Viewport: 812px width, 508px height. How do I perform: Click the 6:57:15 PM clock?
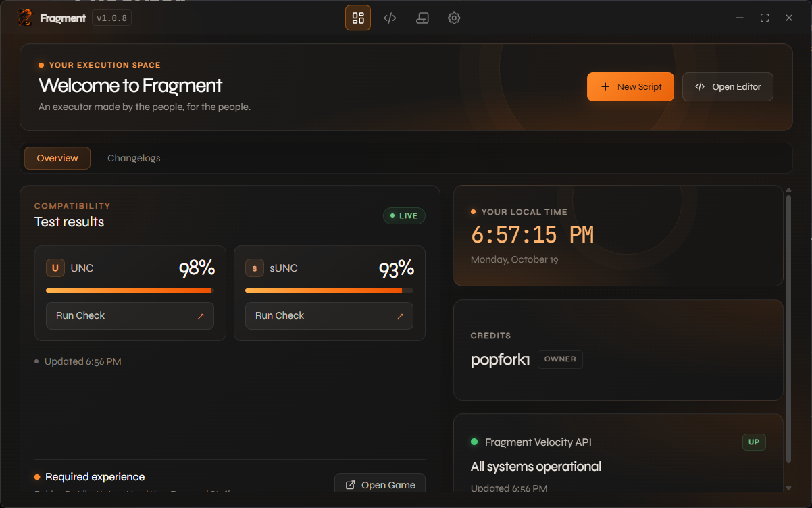[x=532, y=235]
